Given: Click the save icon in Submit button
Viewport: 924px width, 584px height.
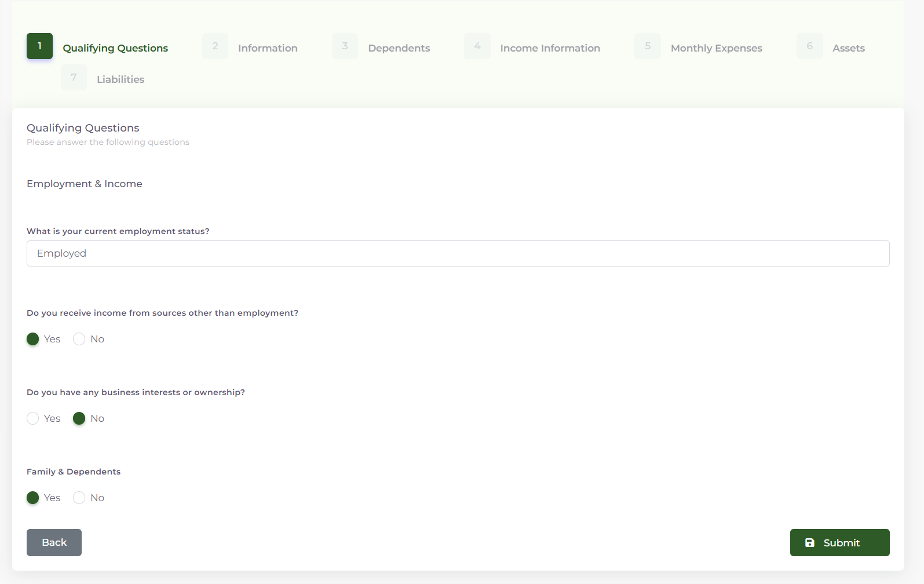Looking at the screenshot, I should point(810,543).
